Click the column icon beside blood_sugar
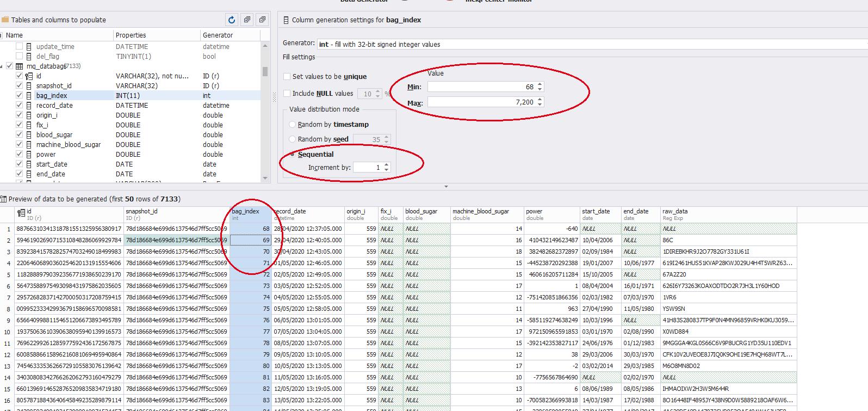868x411 pixels. coord(29,135)
